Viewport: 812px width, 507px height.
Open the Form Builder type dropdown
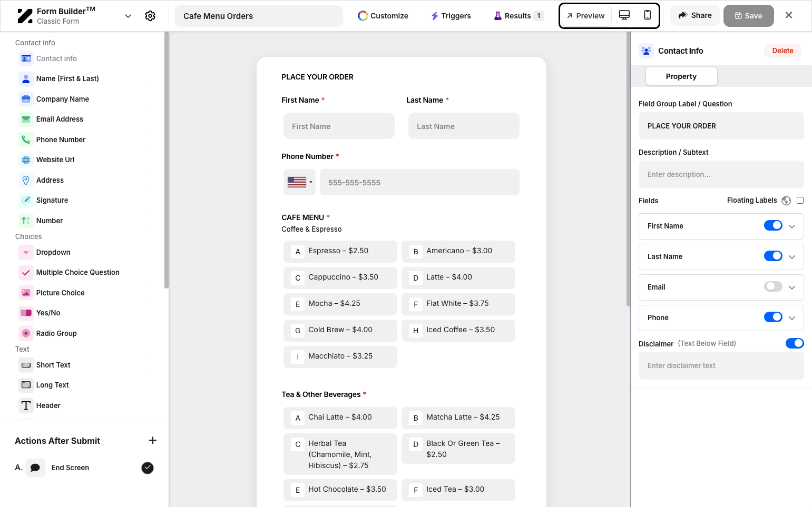(x=128, y=16)
